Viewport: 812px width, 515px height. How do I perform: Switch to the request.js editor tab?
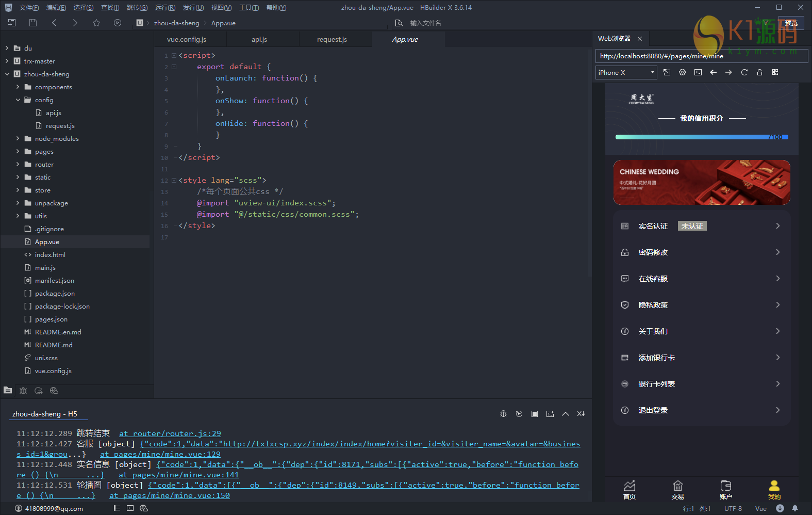(332, 40)
